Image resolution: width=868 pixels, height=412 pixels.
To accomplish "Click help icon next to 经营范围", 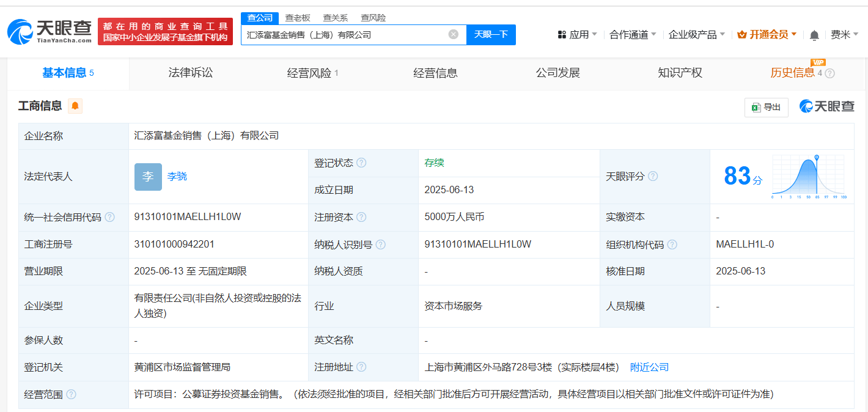I will coord(71,395).
